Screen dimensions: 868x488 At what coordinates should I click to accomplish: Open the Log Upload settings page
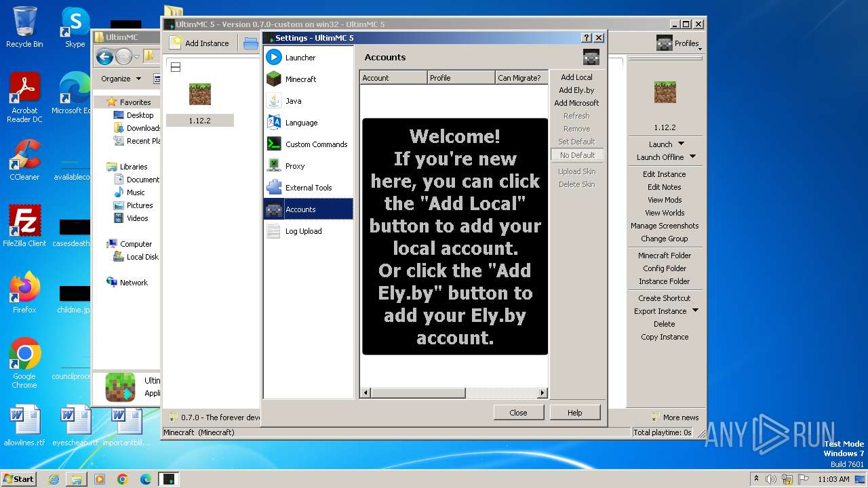(309, 231)
